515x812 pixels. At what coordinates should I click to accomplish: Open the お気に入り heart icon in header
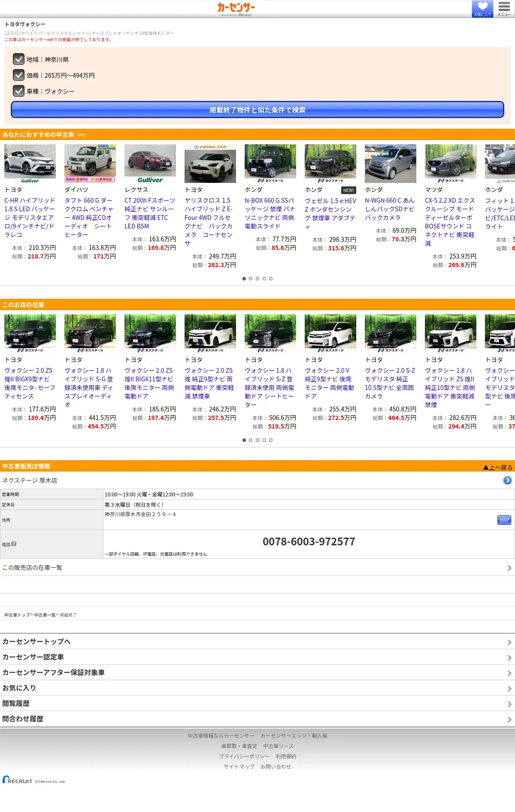point(482,9)
